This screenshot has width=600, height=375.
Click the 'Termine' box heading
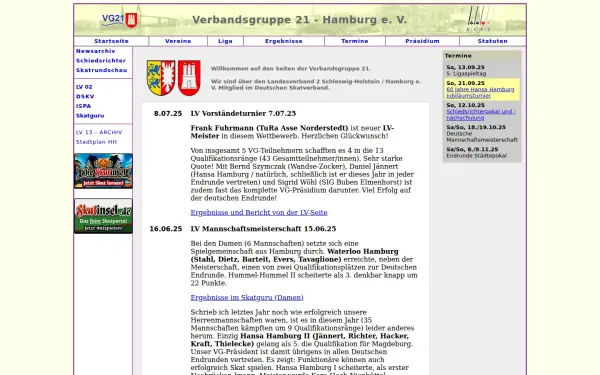tap(458, 56)
